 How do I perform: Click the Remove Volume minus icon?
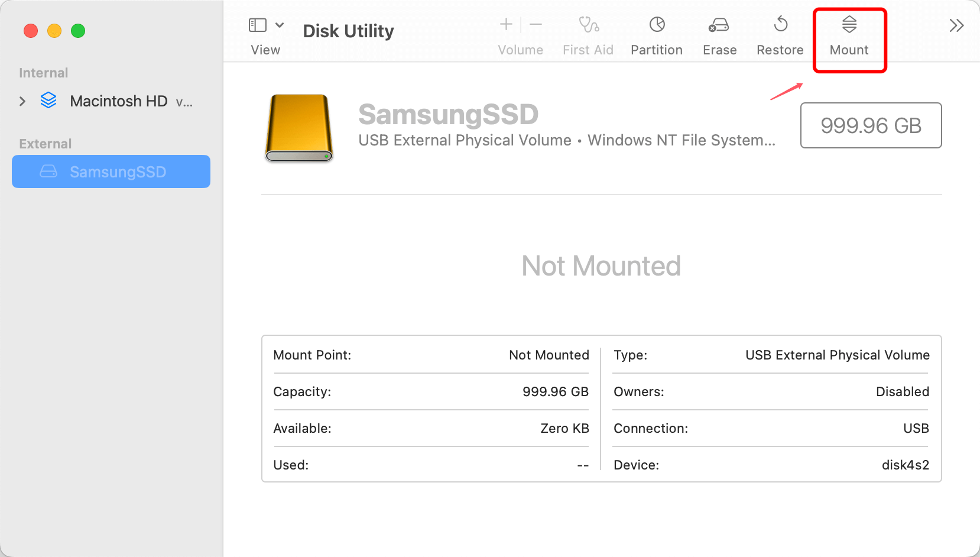[x=536, y=25]
